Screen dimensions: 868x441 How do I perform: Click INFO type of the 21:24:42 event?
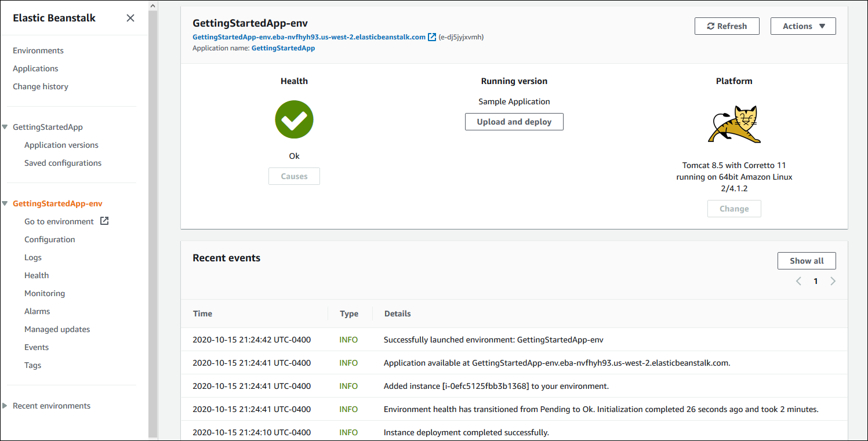click(348, 340)
